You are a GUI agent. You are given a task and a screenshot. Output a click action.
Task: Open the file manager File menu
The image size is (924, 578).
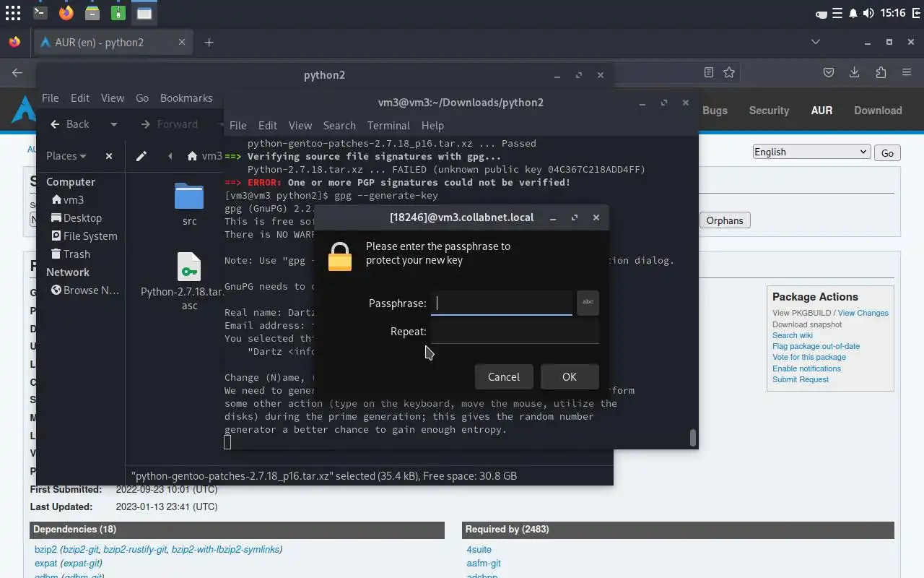tap(50, 98)
